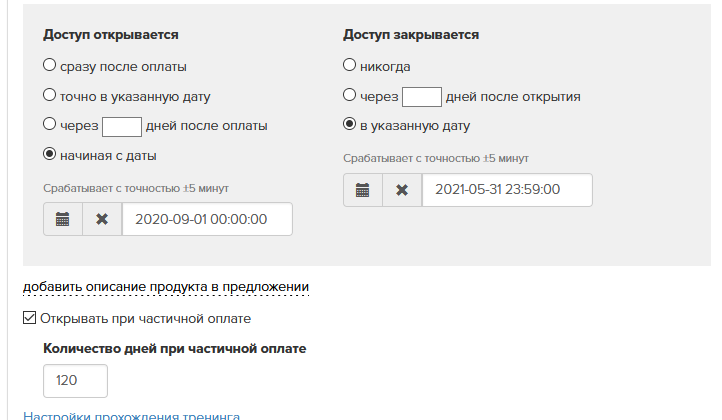
Task: Click days-after-payment number field
Action: 122,126
